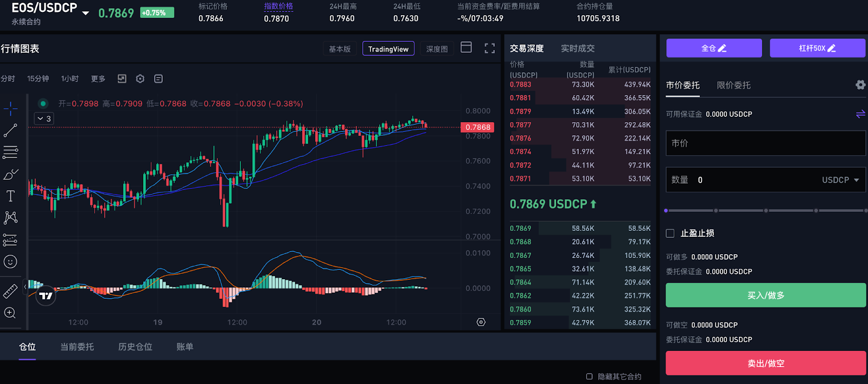Open the forecast and measurement tool
868x384 pixels.
coord(10,240)
